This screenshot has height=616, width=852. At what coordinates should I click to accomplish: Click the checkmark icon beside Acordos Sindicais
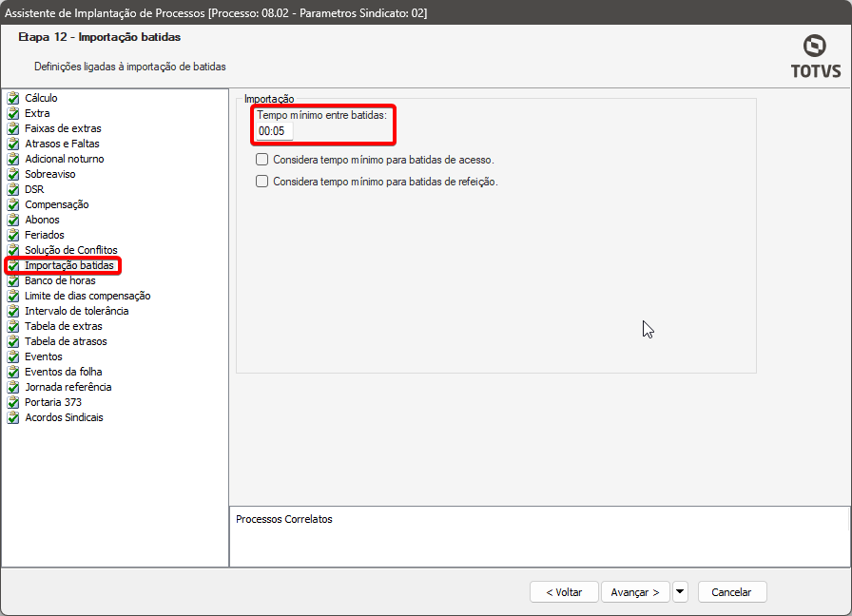[13, 417]
